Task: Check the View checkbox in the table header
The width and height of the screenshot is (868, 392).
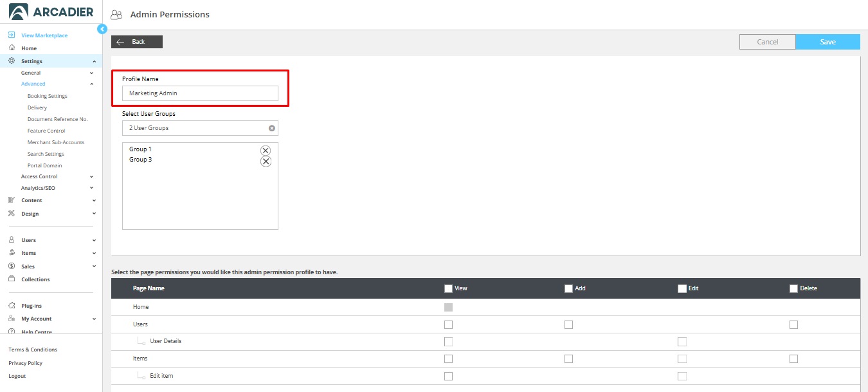Action: (448, 288)
